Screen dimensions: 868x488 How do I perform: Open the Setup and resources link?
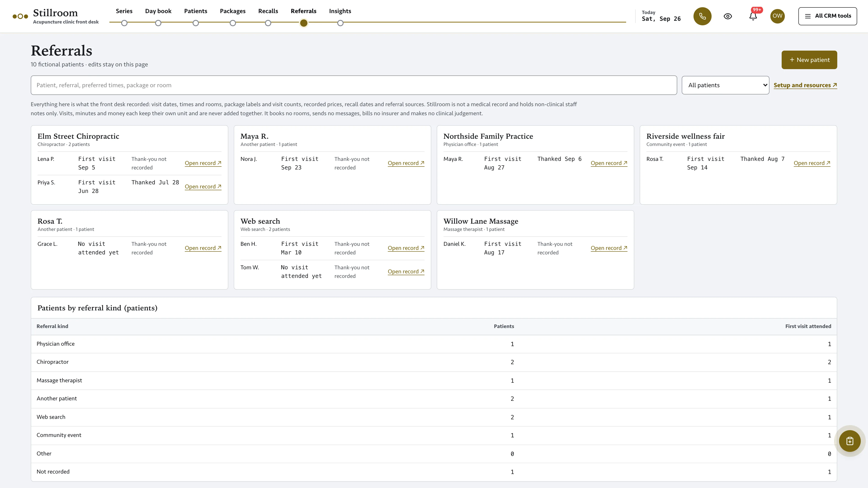pos(805,85)
